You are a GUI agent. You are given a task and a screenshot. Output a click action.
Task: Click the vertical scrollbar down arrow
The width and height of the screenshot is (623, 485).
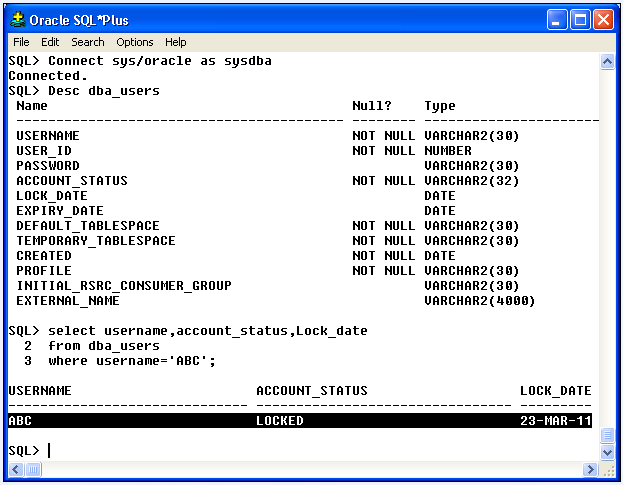pyautogui.click(x=607, y=452)
